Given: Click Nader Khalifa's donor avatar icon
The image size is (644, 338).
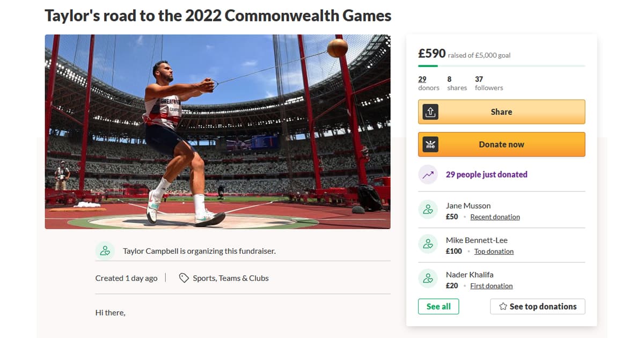Looking at the screenshot, I should click(428, 278).
